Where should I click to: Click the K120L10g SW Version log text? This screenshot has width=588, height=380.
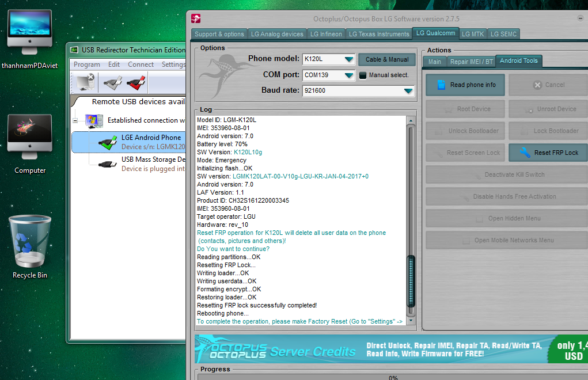(248, 152)
